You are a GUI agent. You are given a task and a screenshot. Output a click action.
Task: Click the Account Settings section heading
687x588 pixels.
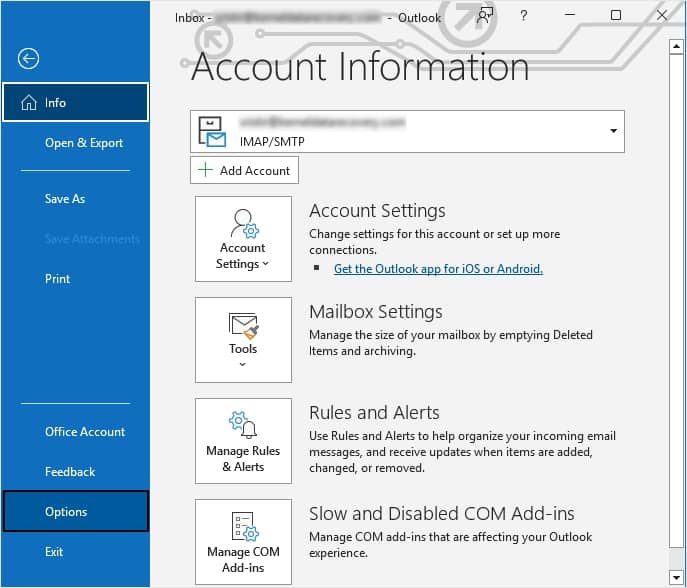click(x=377, y=211)
